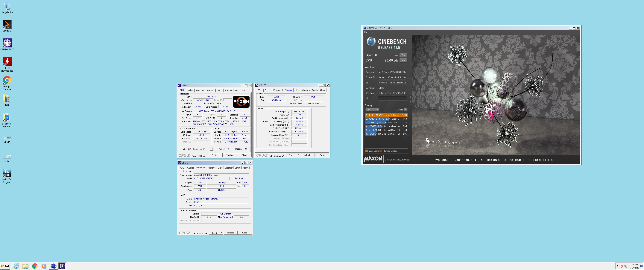Image resolution: width=644 pixels, height=270 pixels.
Task: Click the Ryzen logo in CPU-Z
Action: tap(241, 101)
